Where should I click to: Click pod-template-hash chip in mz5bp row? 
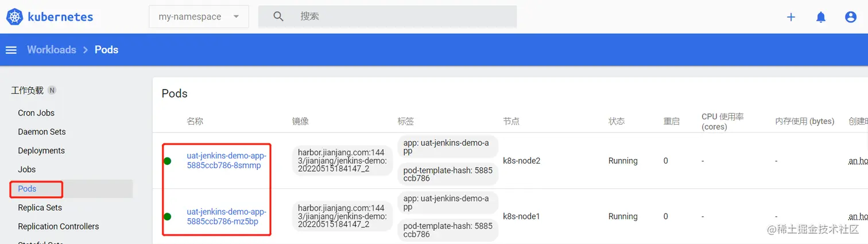(x=448, y=230)
